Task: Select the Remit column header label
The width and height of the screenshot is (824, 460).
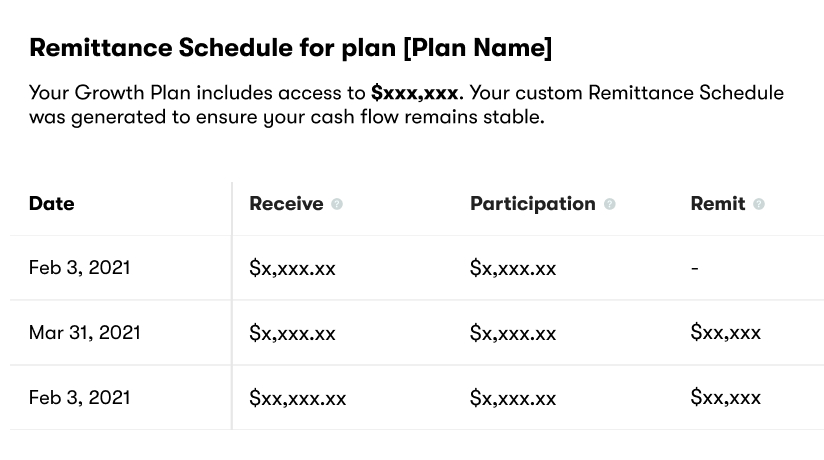Action: tap(718, 203)
